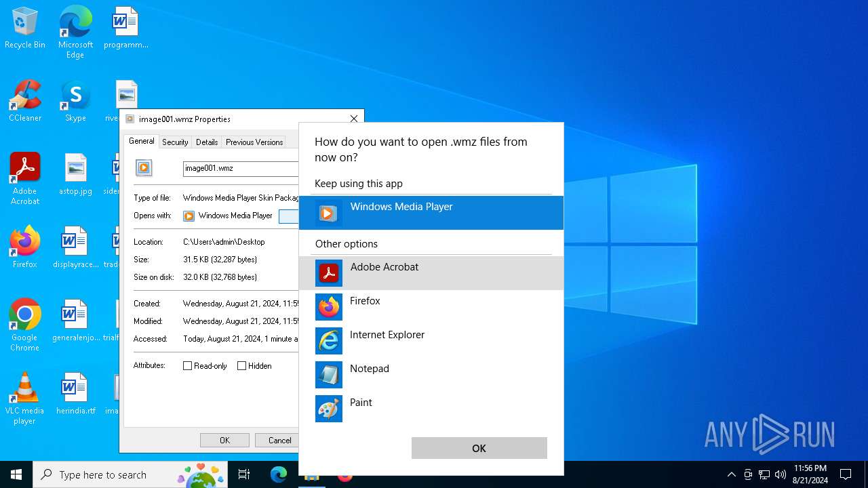
Task: Choose Firefox in the app list
Action: (431, 307)
